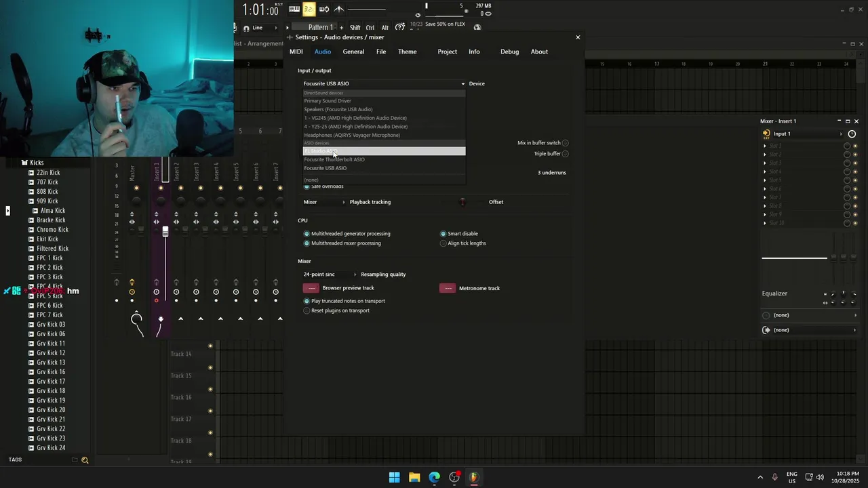Click the browser folder icon beside TAGS
Viewport: 868px width, 488px height.
click(75, 460)
